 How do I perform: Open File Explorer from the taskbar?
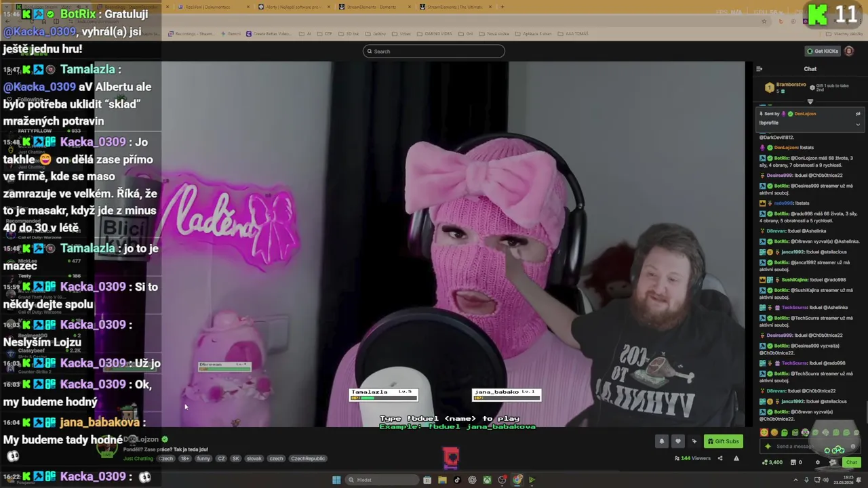[x=442, y=480]
